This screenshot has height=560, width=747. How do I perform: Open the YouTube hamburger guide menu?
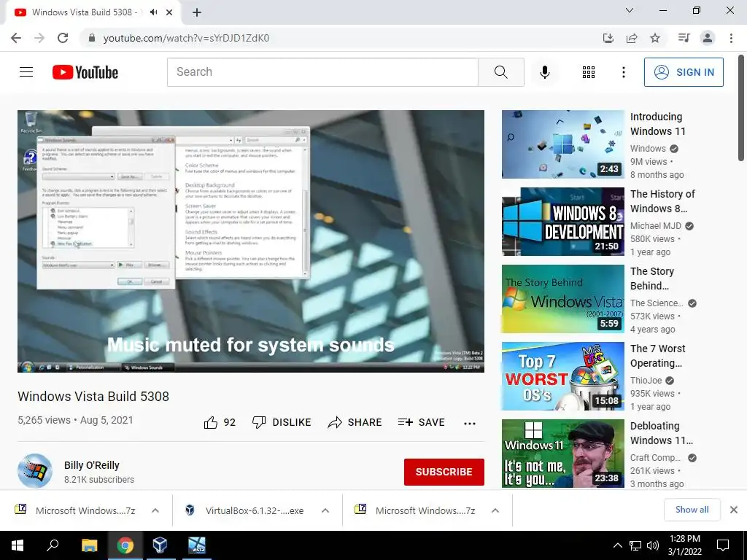[26, 72]
